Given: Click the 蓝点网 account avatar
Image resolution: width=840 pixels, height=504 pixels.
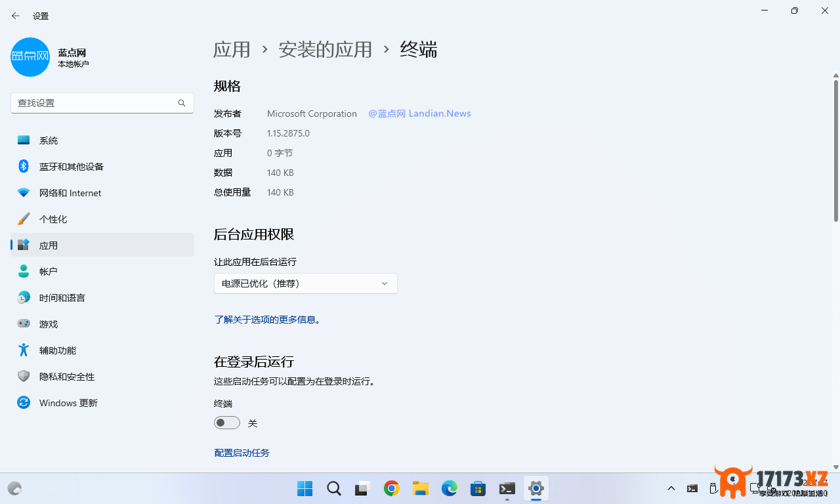Looking at the screenshot, I should click(30, 57).
